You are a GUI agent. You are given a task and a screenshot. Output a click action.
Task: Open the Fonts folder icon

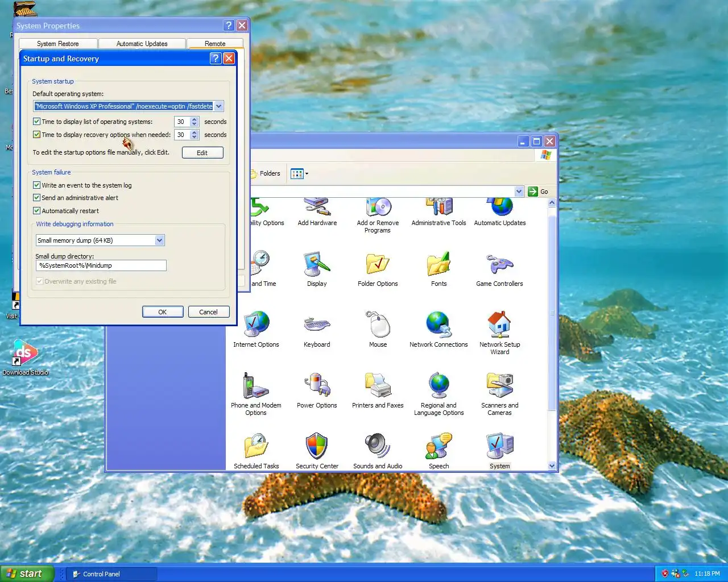click(x=439, y=269)
